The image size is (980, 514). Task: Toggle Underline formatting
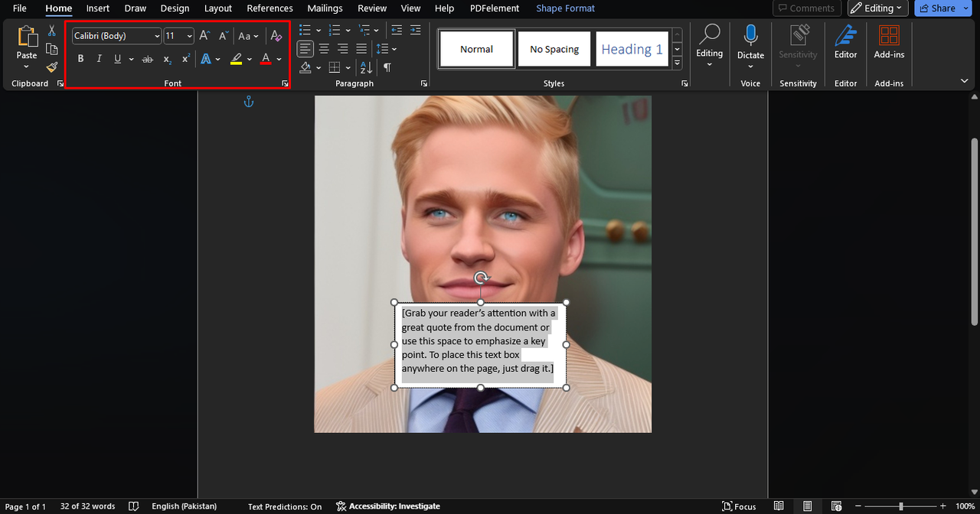[117, 59]
